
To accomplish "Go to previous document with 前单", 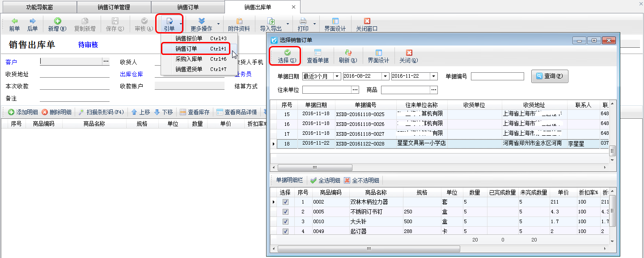I will pos(14,21).
